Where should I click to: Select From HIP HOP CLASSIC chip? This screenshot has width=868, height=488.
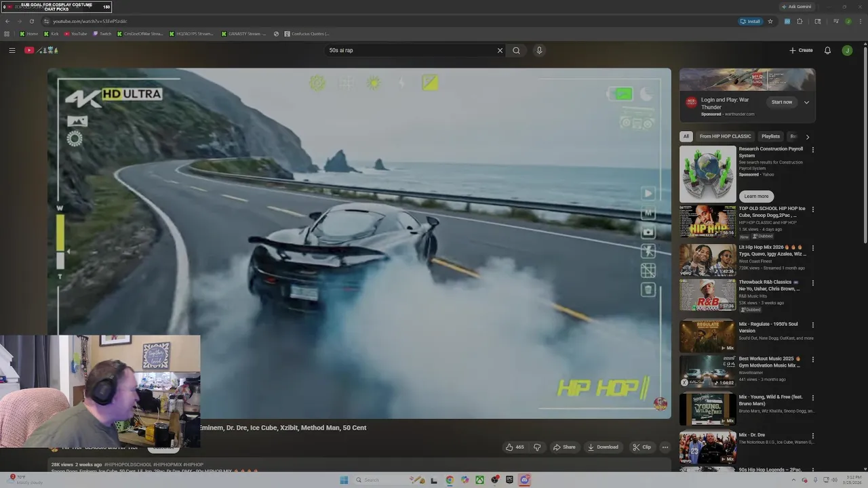(x=725, y=136)
